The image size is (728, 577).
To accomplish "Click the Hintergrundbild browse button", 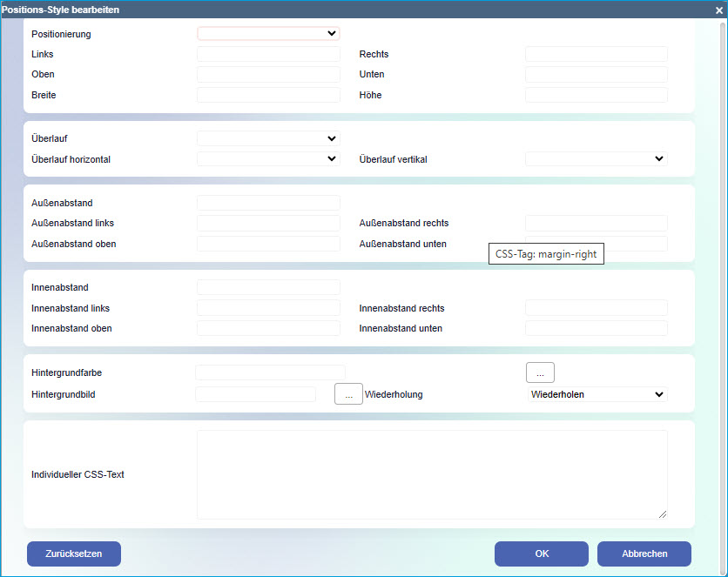I will (x=348, y=394).
